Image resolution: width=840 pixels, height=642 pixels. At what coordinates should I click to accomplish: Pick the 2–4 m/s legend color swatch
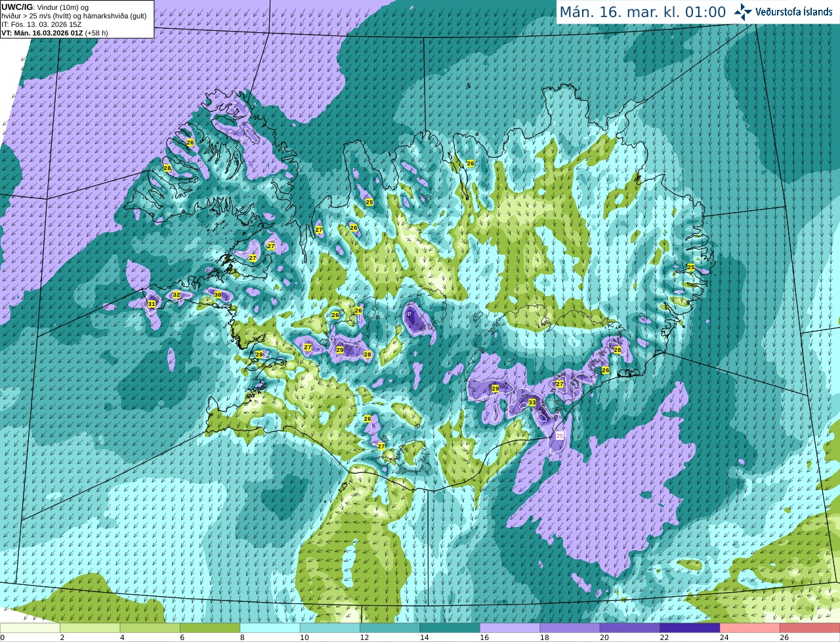point(90,628)
